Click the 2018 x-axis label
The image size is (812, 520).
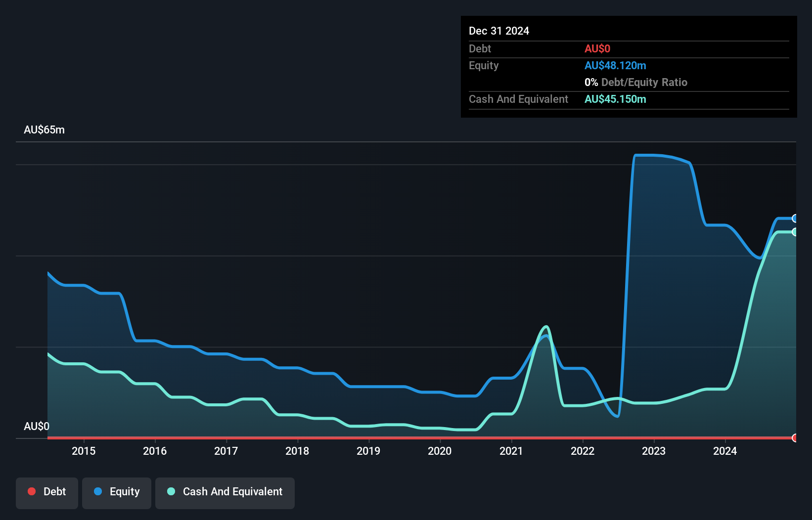click(x=297, y=451)
